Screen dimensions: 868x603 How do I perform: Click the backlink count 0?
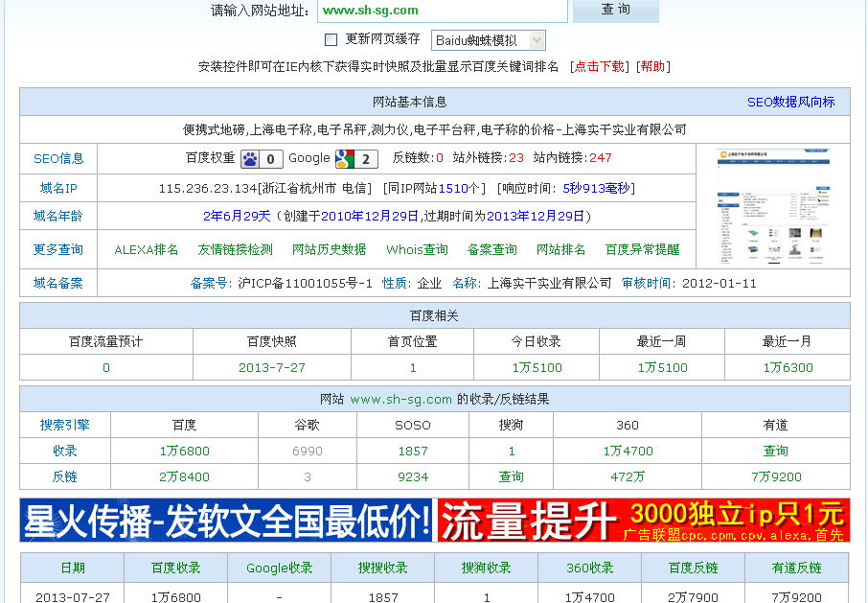point(440,158)
